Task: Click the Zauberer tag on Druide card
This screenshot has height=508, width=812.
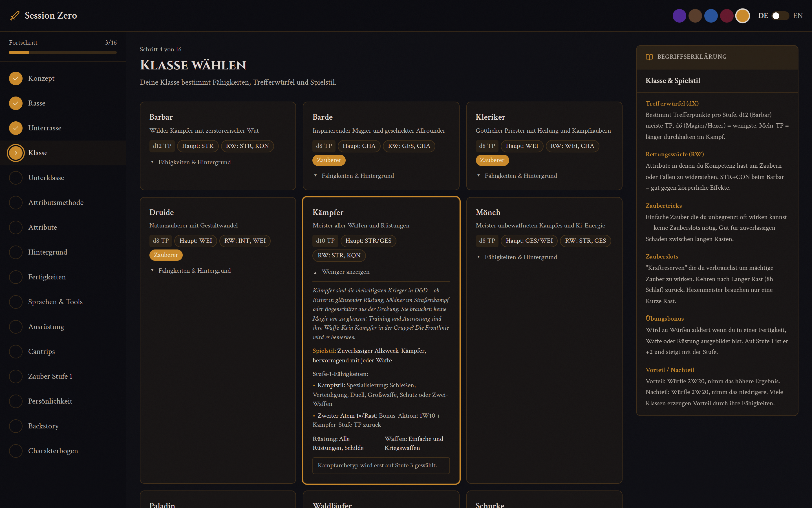Action: click(x=166, y=255)
